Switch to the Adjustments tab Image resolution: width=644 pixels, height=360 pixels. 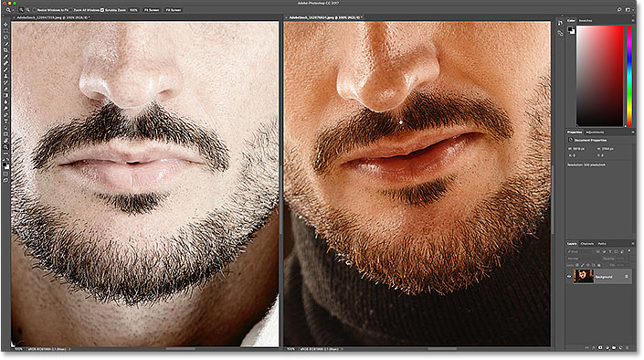coord(595,132)
